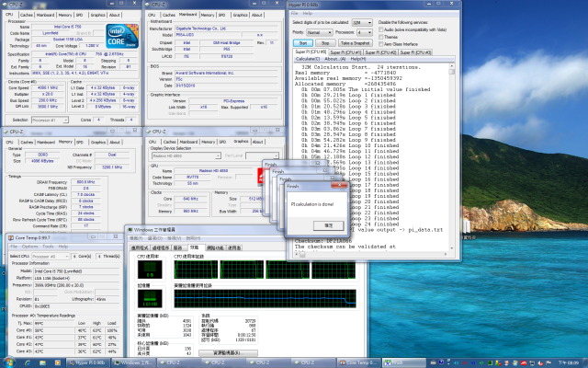Switch to Super PI [CPU #0] tab
Viewport: 588px width, 368px height.
pyautogui.click(x=311, y=52)
